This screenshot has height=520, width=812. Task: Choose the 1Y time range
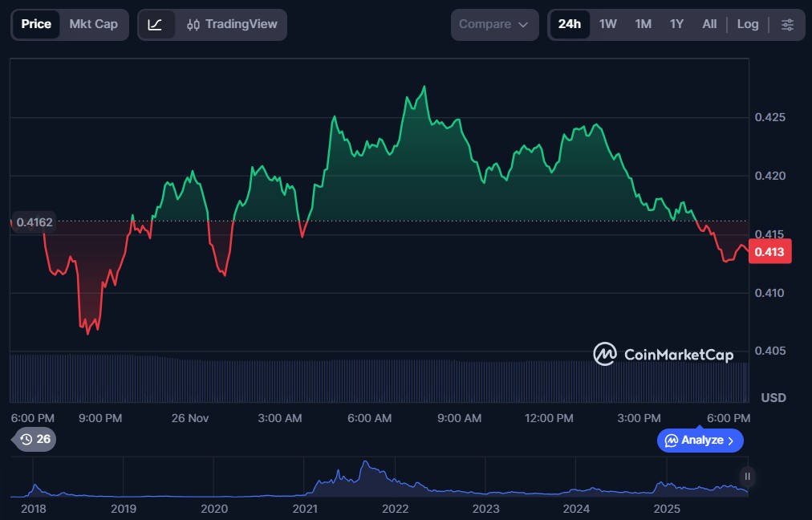[676, 25]
